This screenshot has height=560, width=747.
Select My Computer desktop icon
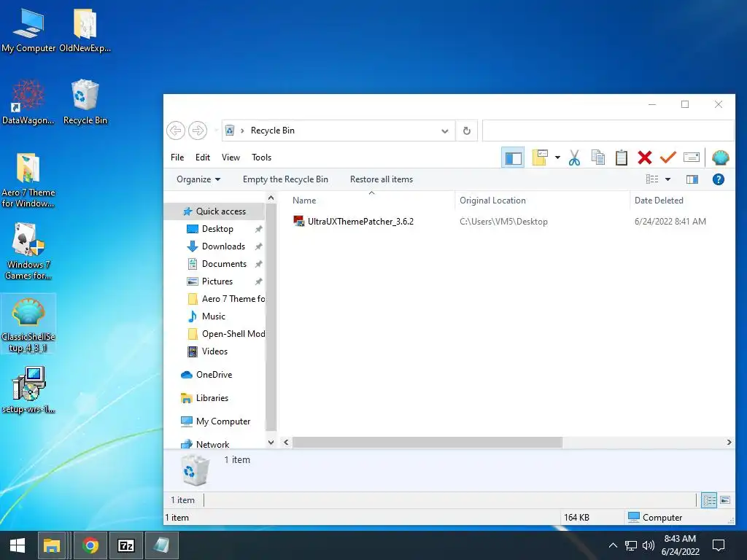tap(28, 31)
